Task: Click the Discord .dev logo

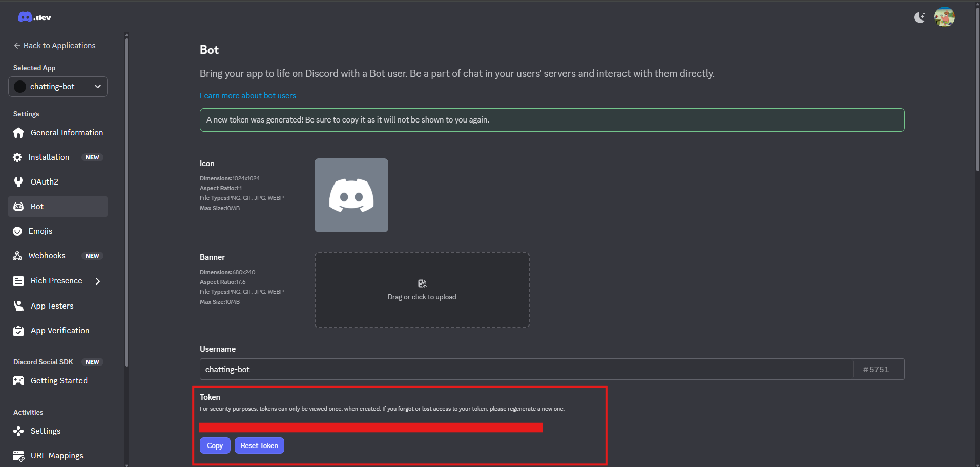Action: tap(34, 17)
